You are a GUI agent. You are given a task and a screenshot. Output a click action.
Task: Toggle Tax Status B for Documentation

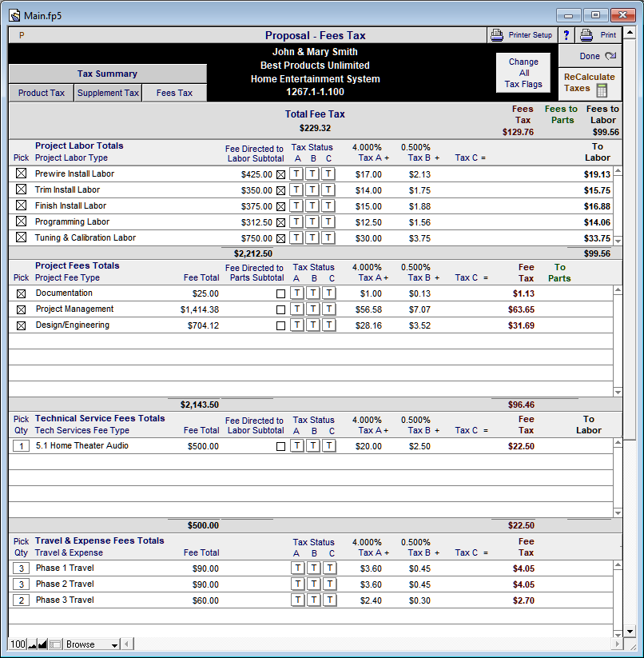click(x=313, y=293)
